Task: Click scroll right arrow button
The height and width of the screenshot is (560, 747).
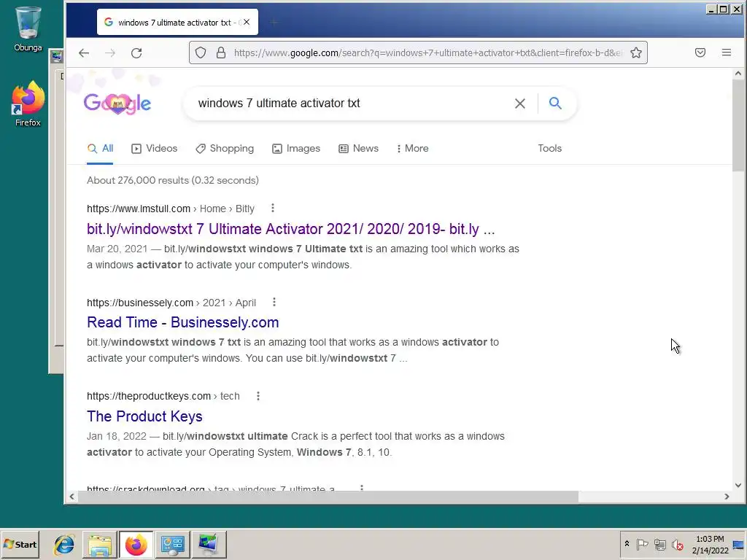Action: pos(727,497)
